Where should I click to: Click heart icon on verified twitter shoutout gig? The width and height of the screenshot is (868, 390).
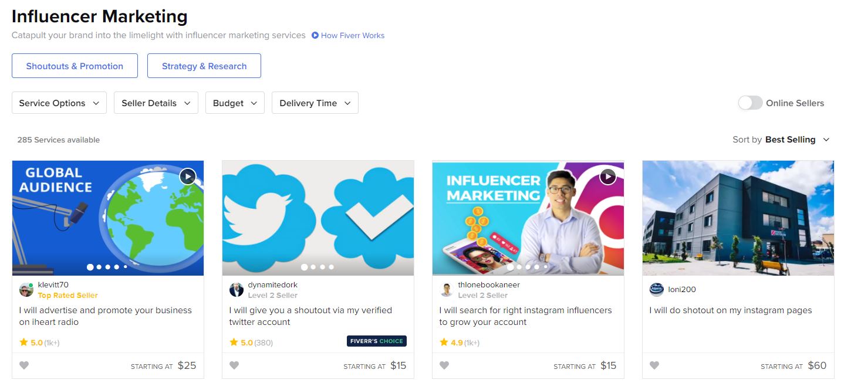(x=234, y=365)
